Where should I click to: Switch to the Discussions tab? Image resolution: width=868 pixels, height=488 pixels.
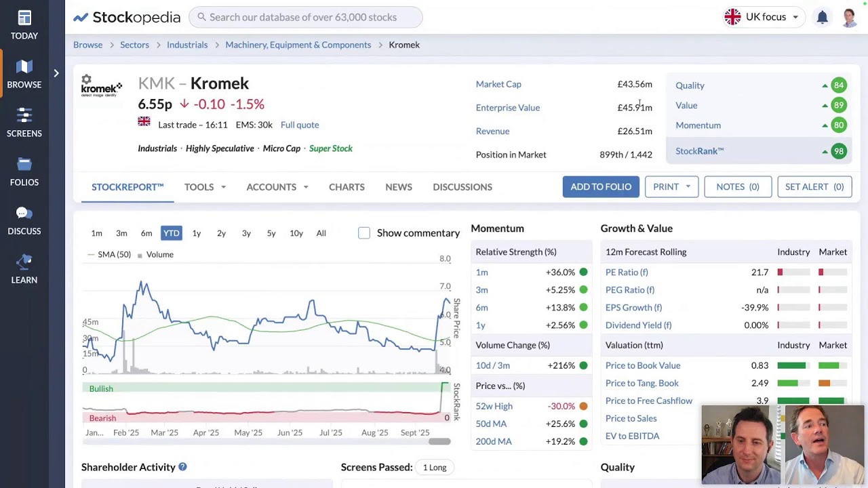462,187
